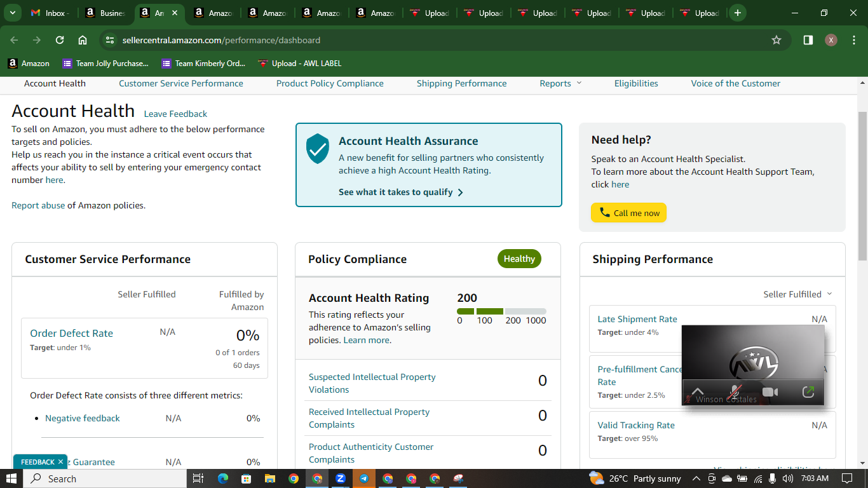This screenshot has width=868, height=488.
Task: Click the Leave Feedback link
Action: (x=175, y=114)
